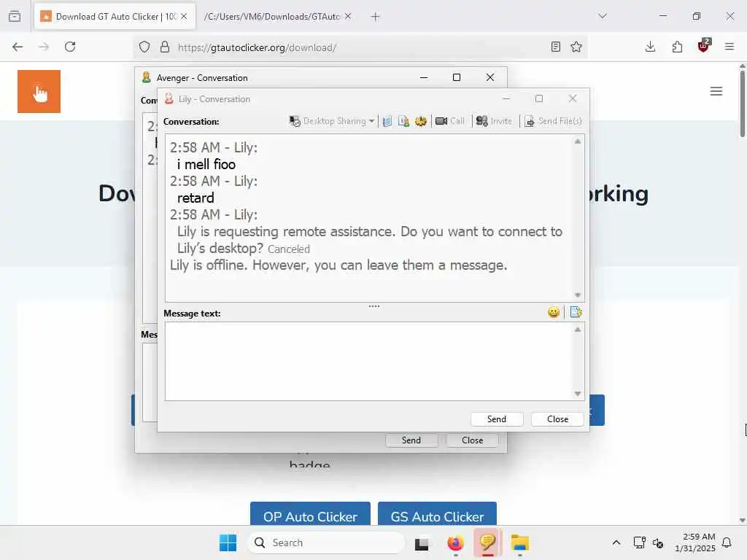
Task: Go back in browser history
Action: point(18,47)
